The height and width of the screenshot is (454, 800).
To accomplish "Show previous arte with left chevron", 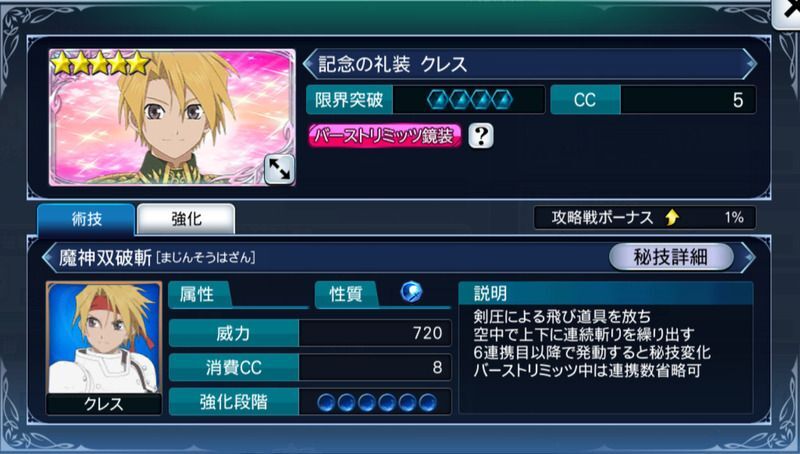I will (49, 258).
